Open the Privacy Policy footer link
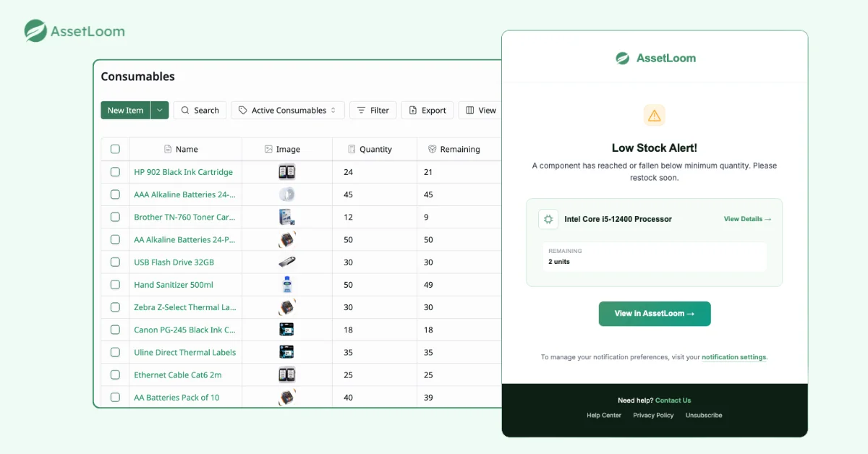Screen dimensions: 868x454 653,416
